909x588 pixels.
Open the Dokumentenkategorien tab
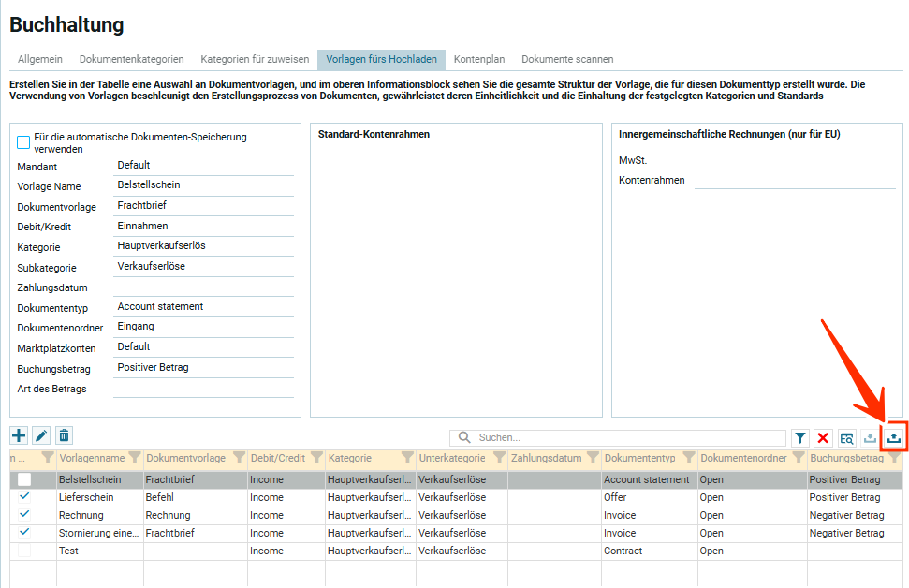[131, 59]
